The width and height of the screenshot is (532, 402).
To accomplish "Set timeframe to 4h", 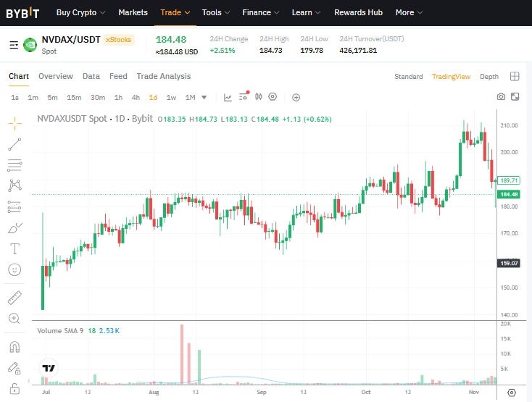I will tap(136, 98).
